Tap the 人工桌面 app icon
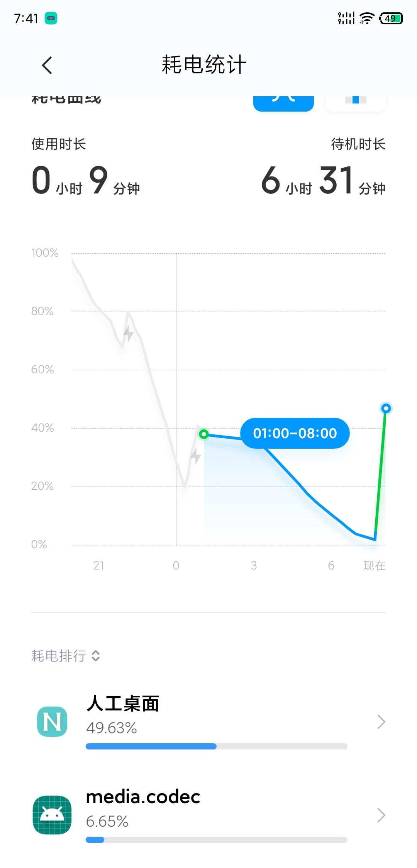Viewport: 417px width, 868px height. [52, 721]
